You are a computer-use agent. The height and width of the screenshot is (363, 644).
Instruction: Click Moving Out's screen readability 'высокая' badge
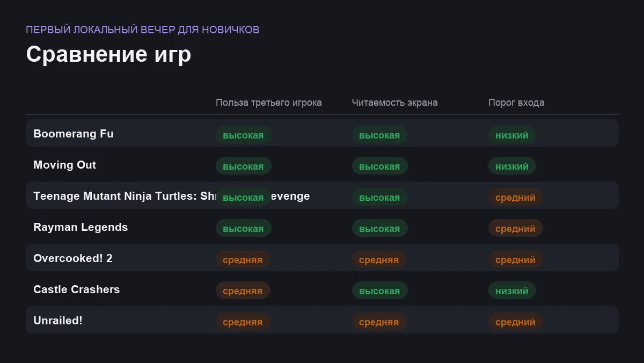(380, 166)
